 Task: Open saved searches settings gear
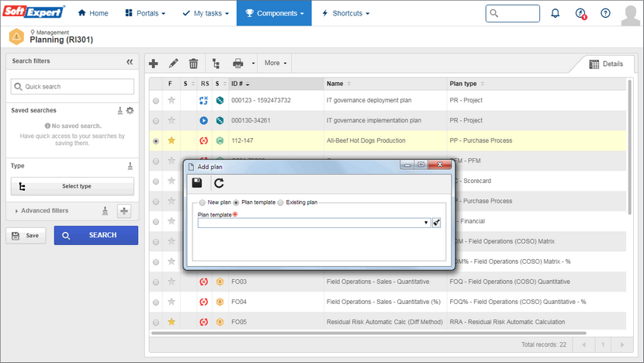[x=130, y=110]
